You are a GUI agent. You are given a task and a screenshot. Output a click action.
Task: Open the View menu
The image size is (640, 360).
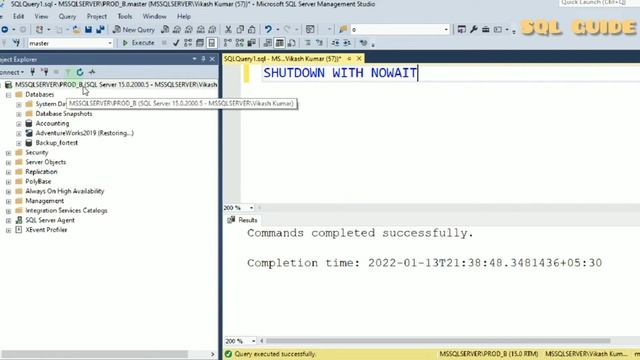[x=41, y=16]
